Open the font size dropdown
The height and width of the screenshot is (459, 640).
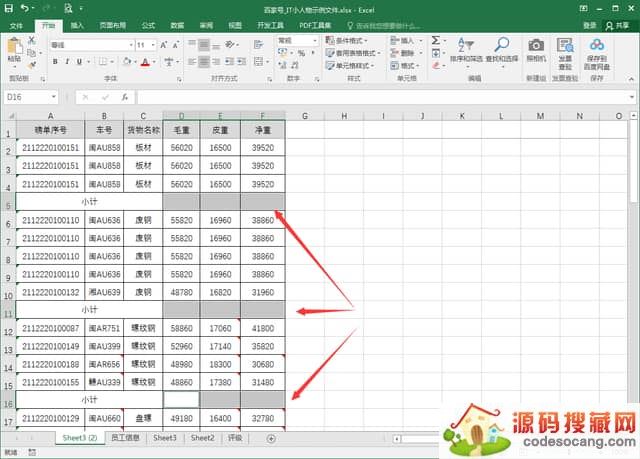(152, 45)
